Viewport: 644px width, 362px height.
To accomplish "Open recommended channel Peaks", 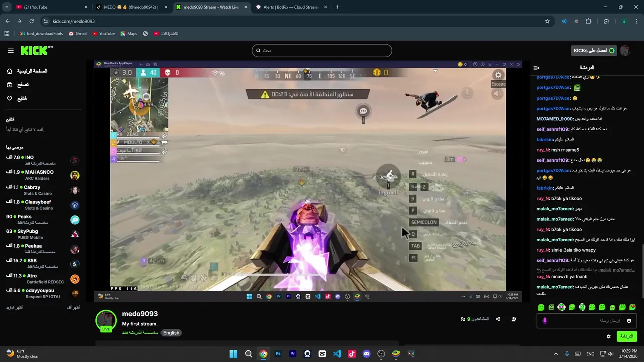I will pos(43,219).
